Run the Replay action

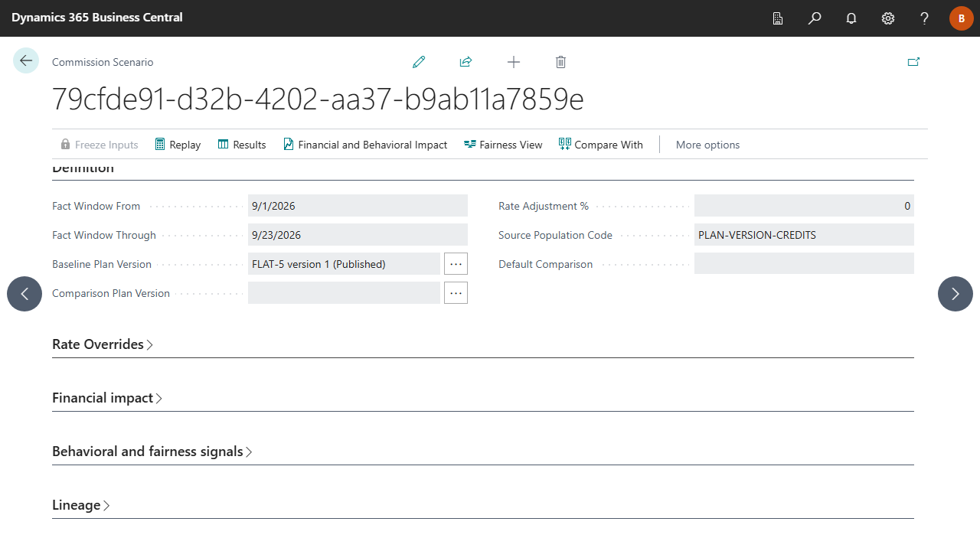click(x=178, y=145)
